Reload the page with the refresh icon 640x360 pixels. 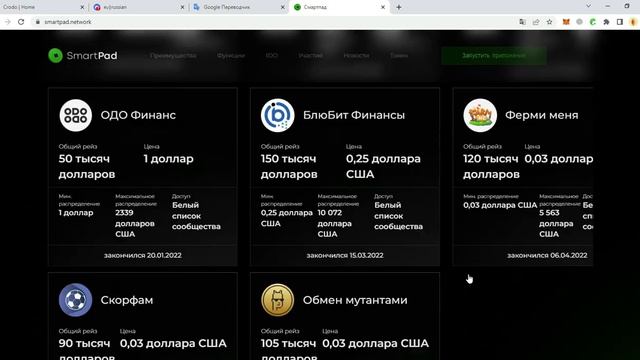point(21,22)
